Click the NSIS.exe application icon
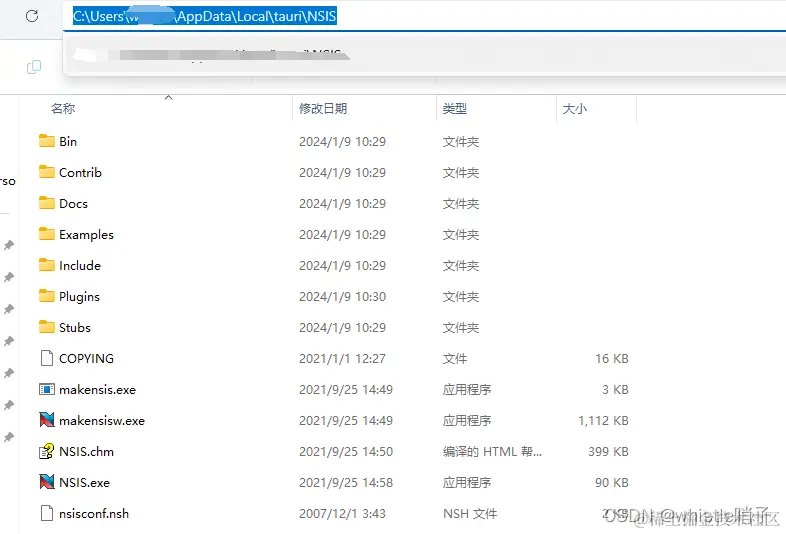786x534 pixels. (x=47, y=482)
